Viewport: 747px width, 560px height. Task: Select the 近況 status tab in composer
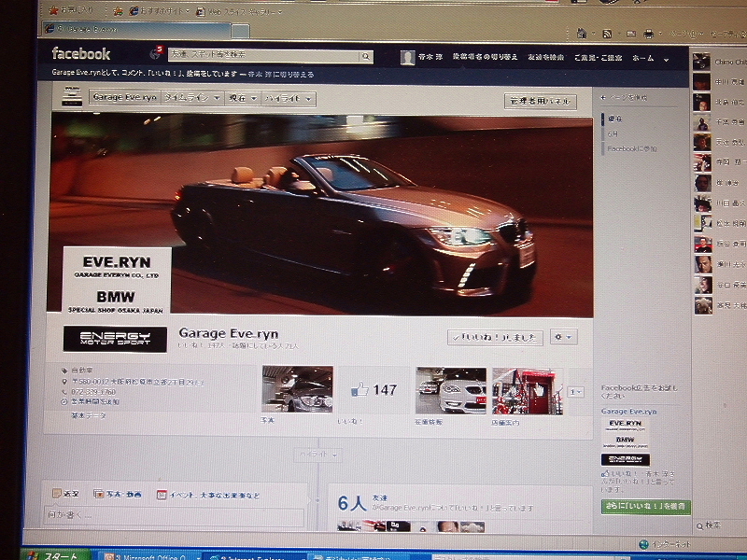(65, 494)
